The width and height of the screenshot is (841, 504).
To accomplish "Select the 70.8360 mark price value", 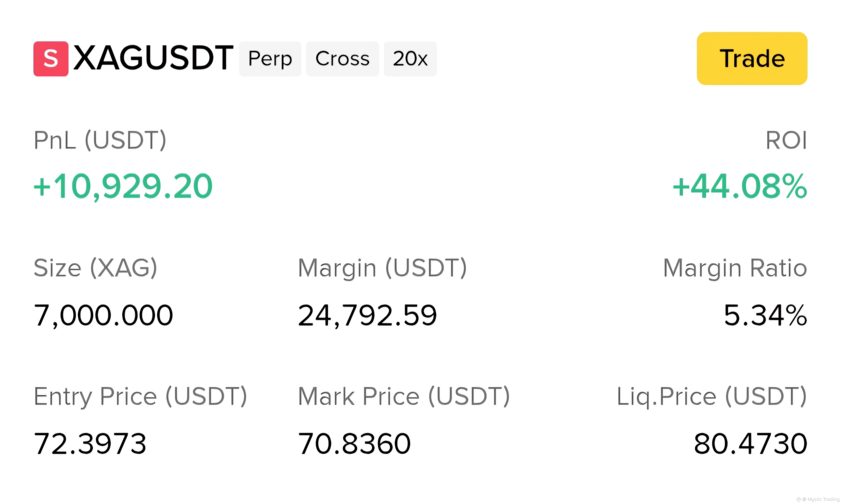I will tap(355, 444).
